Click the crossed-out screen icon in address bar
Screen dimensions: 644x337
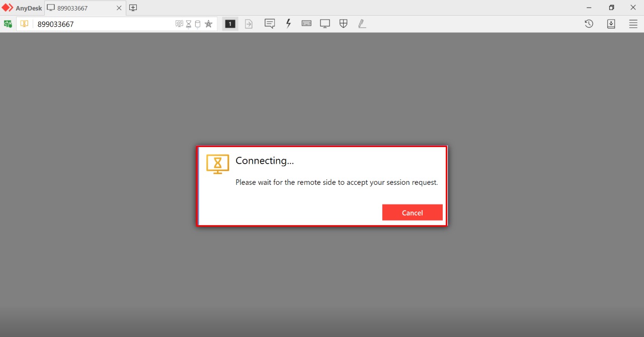[179, 24]
